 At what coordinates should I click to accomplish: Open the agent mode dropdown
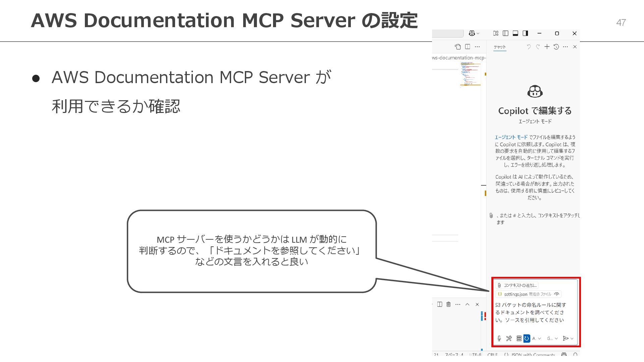537,338
